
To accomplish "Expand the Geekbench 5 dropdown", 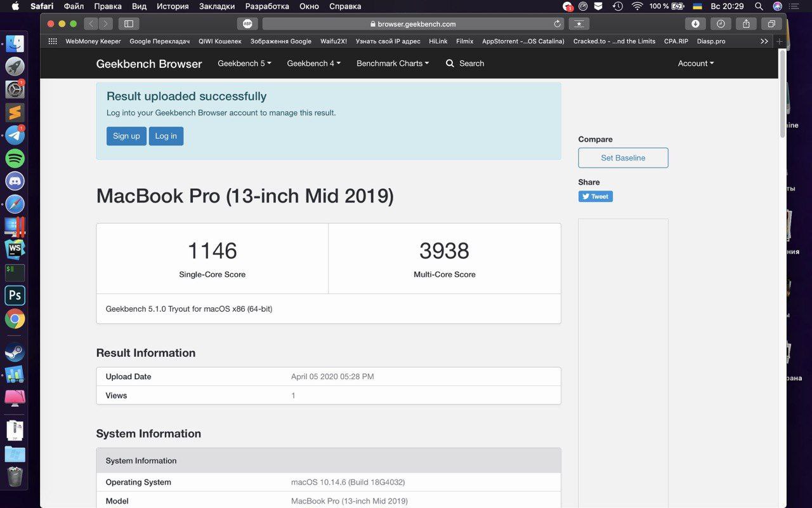I will 244,63.
